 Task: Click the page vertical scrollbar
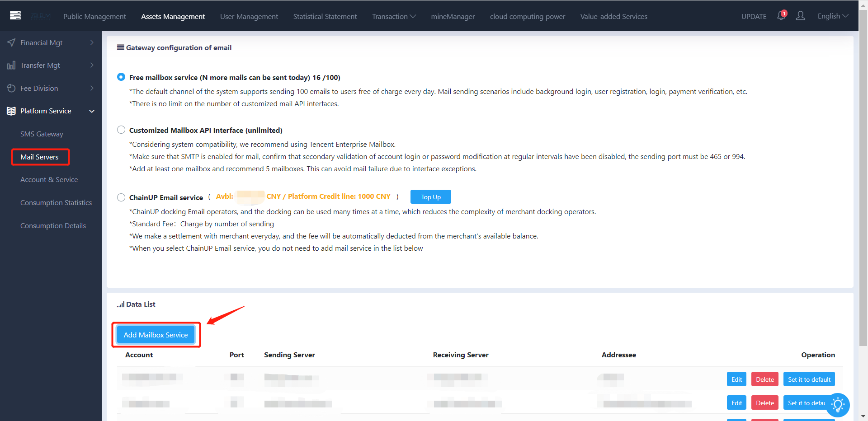(x=863, y=177)
